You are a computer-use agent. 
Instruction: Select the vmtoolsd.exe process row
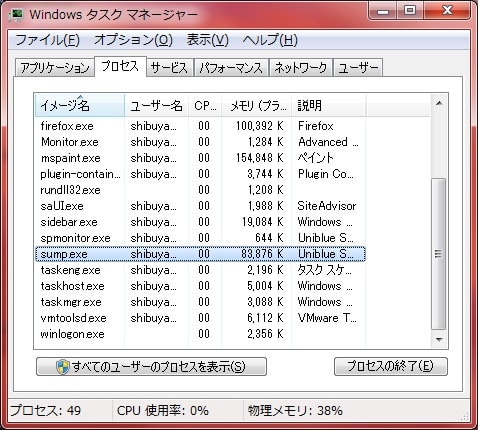pyautogui.click(x=200, y=318)
